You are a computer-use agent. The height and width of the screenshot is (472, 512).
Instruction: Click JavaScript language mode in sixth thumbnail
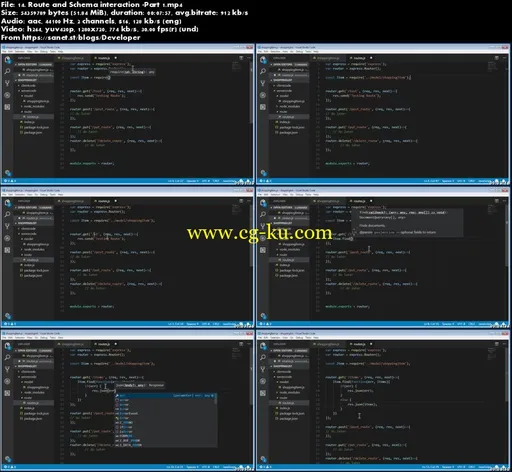(x=484, y=467)
